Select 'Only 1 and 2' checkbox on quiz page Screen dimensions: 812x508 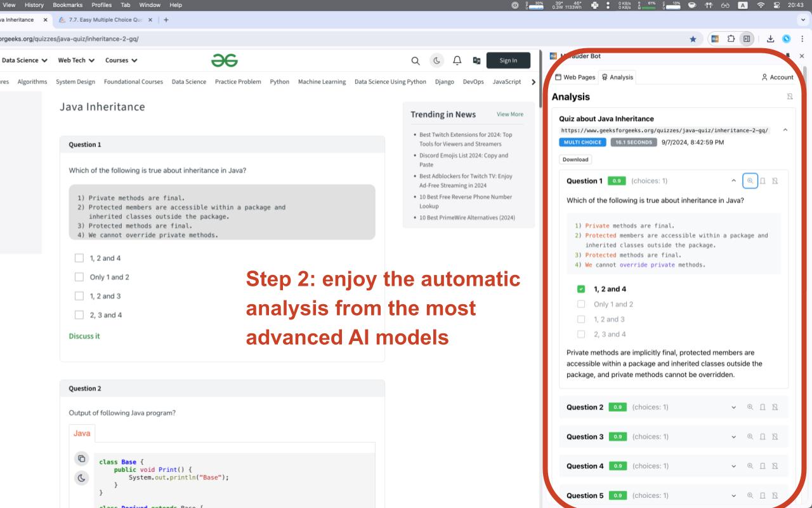(x=79, y=277)
